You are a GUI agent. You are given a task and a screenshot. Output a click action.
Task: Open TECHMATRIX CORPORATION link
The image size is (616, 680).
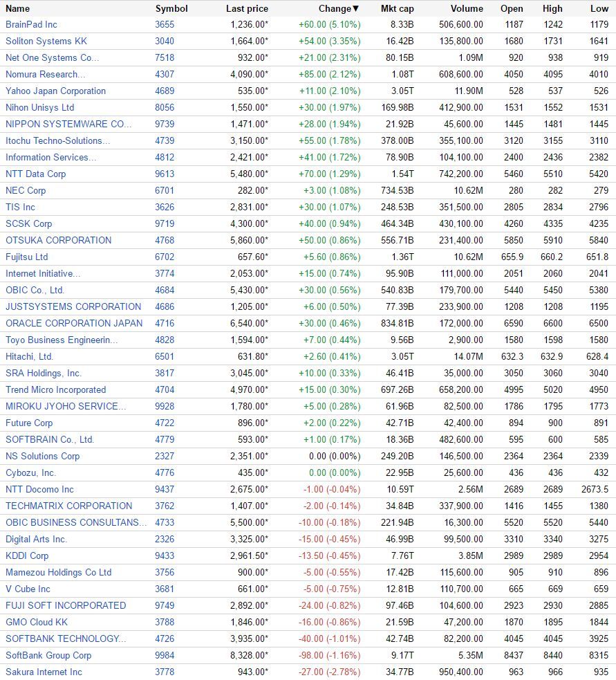[69, 506]
